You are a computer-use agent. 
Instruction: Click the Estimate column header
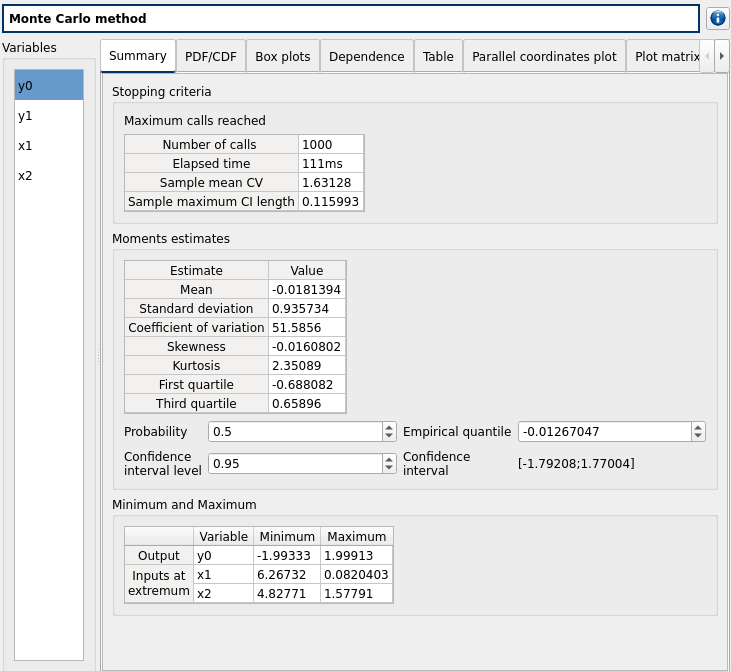click(196, 270)
